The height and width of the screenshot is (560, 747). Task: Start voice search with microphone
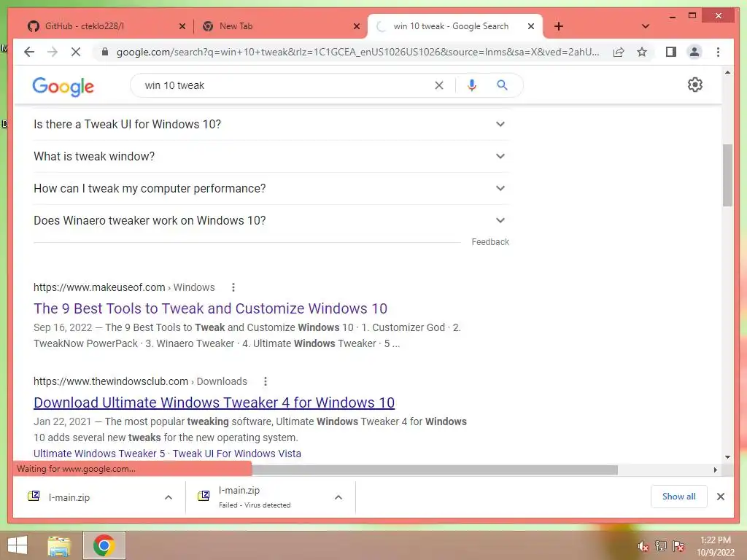pyautogui.click(x=472, y=85)
